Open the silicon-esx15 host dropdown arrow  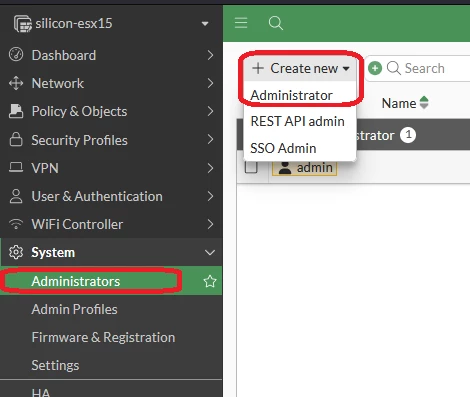[205, 24]
